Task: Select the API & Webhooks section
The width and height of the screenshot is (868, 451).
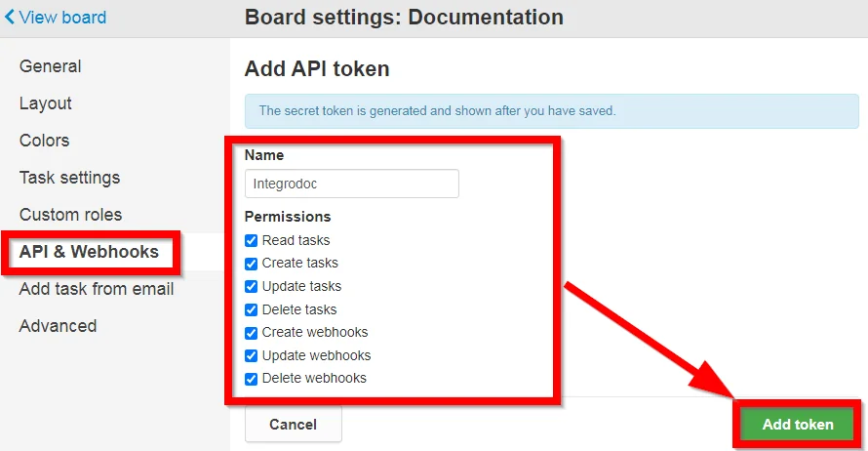Action: 89,252
